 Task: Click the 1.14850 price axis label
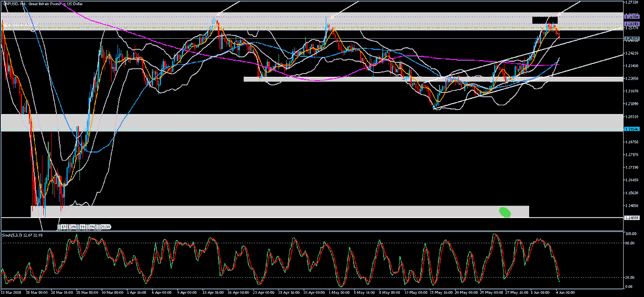(632, 205)
